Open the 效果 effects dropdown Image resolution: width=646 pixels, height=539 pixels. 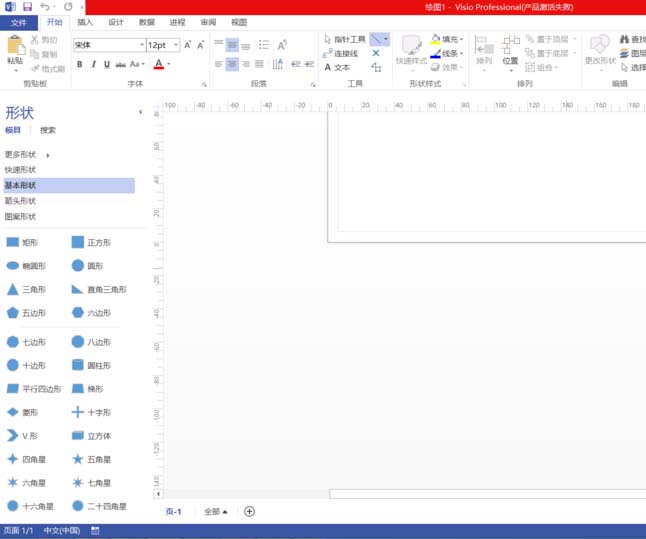pos(447,67)
